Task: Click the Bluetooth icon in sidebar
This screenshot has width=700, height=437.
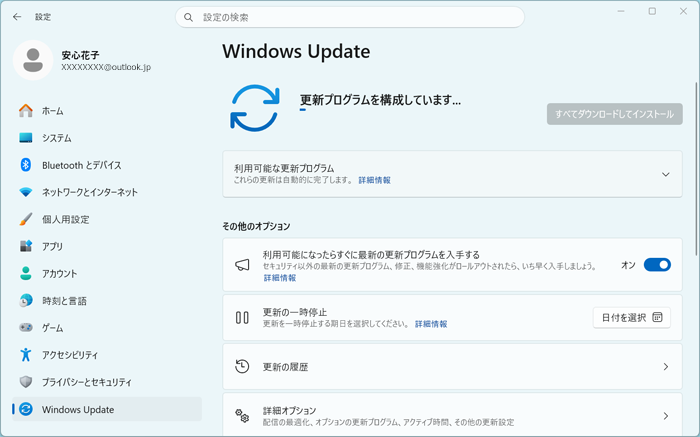Action: pyautogui.click(x=26, y=165)
